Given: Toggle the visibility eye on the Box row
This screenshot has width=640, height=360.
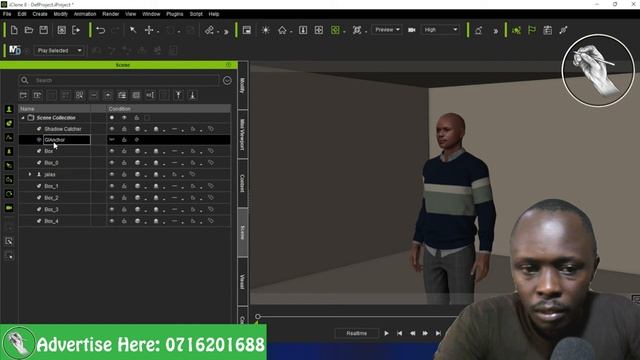Looking at the screenshot, I should click(x=112, y=151).
